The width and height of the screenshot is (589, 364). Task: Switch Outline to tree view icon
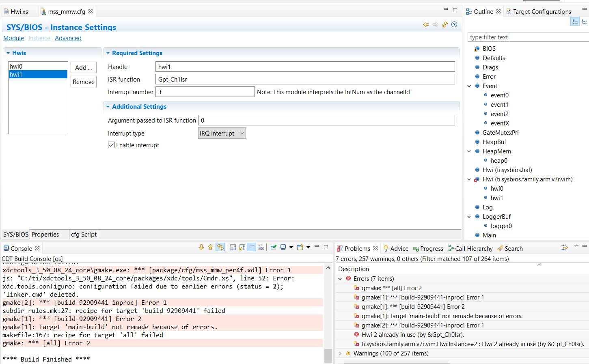click(585, 22)
